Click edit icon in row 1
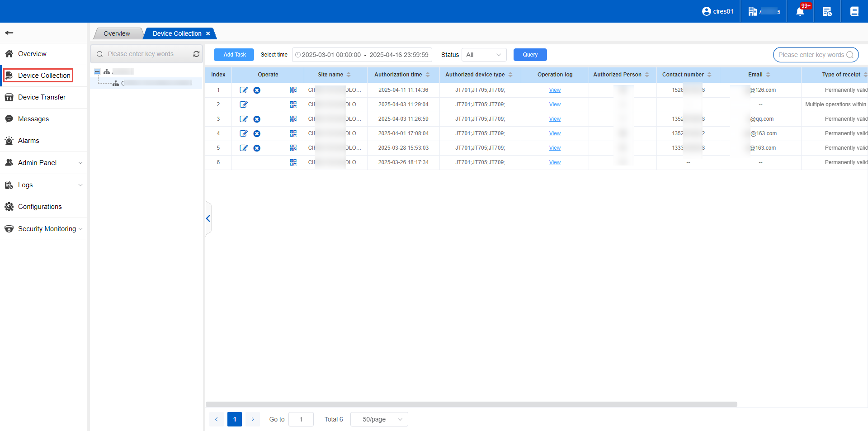This screenshot has width=868, height=431. [244, 90]
